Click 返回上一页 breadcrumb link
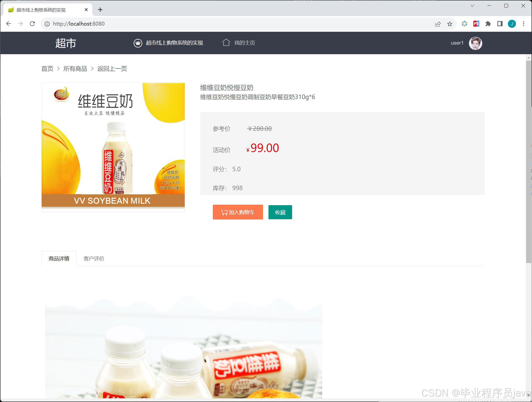 click(x=112, y=69)
